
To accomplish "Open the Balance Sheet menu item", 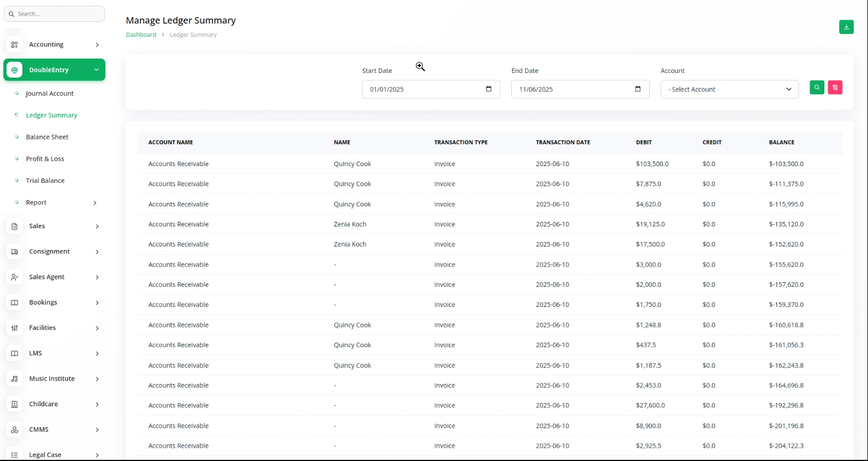I will pyautogui.click(x=47, y=137).
